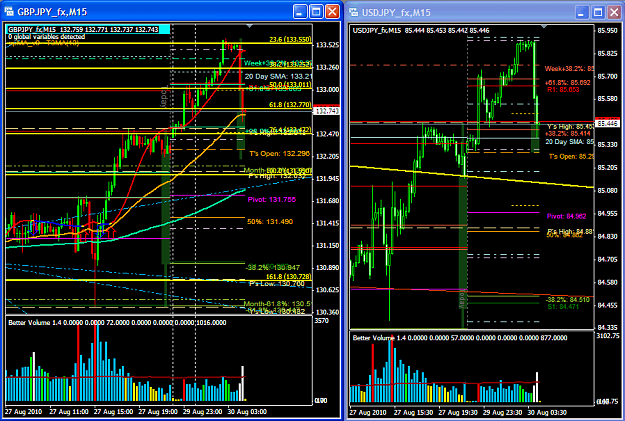Click the '20 Day SMA' label on USDJPY chart
The height and width of the screenshot is (421, 625).
click(569, 142)
